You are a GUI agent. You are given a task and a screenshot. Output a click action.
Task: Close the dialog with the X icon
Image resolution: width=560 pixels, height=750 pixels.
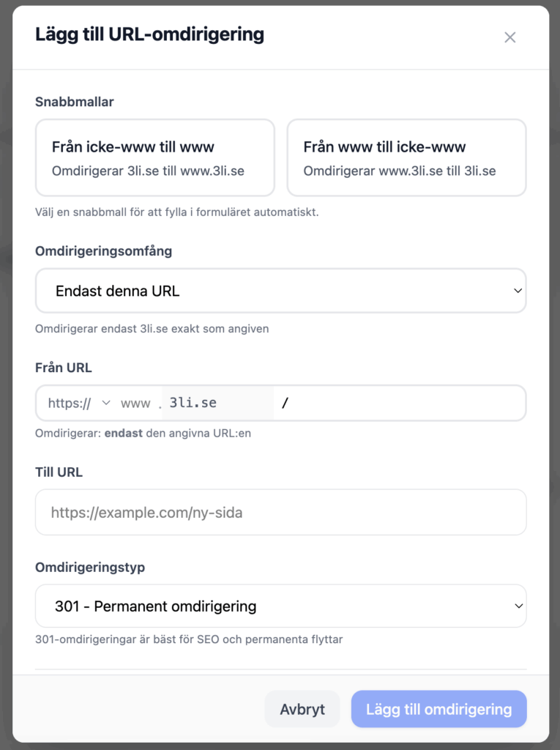point(510,37)
